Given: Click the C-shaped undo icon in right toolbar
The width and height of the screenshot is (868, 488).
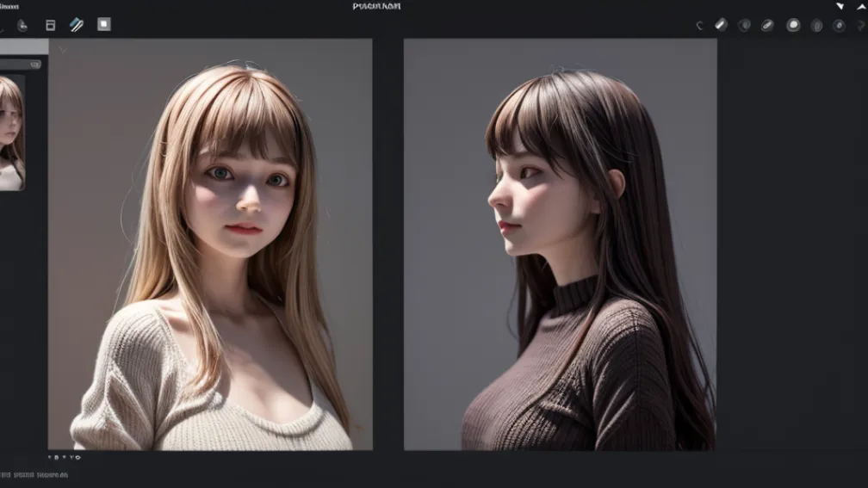Looking at the screenshot, I should pyautogui.click(x=700, y=26).
